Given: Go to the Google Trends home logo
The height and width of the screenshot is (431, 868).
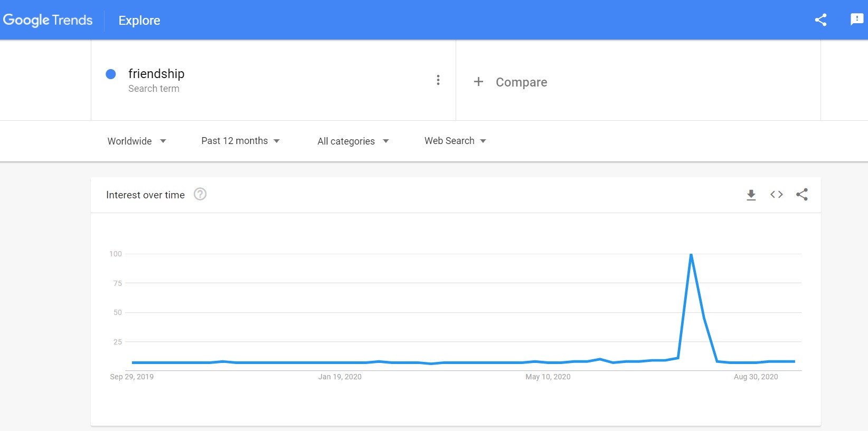Looking at the screenshot, I should coord(48,20).
